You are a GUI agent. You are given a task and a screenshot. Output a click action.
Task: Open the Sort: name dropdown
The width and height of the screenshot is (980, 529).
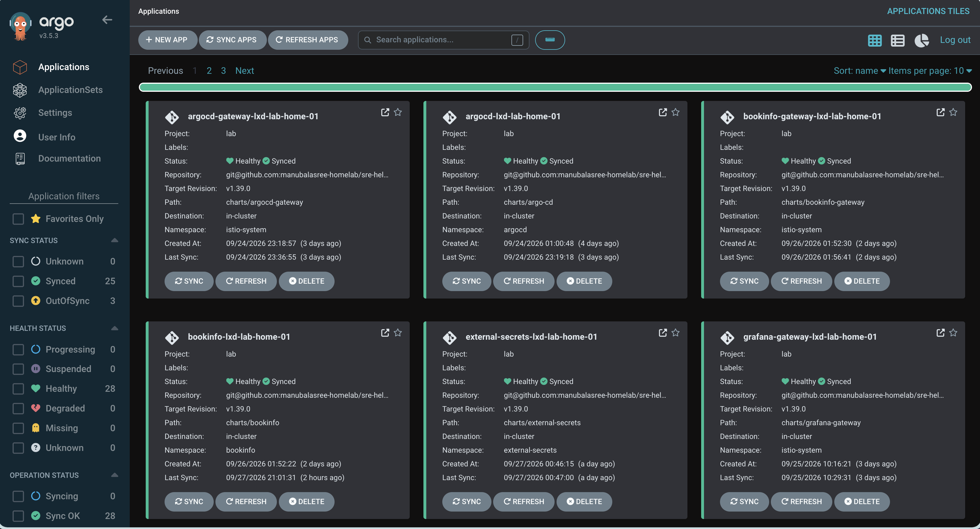pyautogui.click(x=860, y=71)
